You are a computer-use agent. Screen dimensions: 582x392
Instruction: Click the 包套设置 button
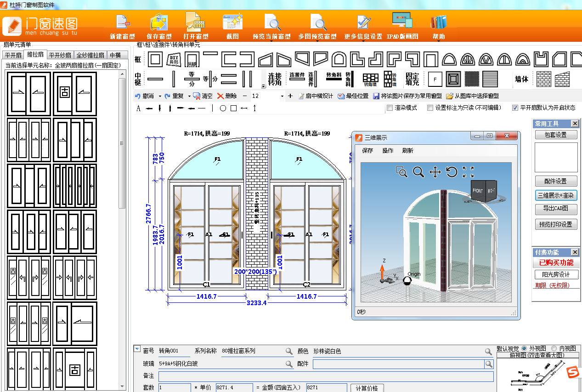[x=556, y=135]
